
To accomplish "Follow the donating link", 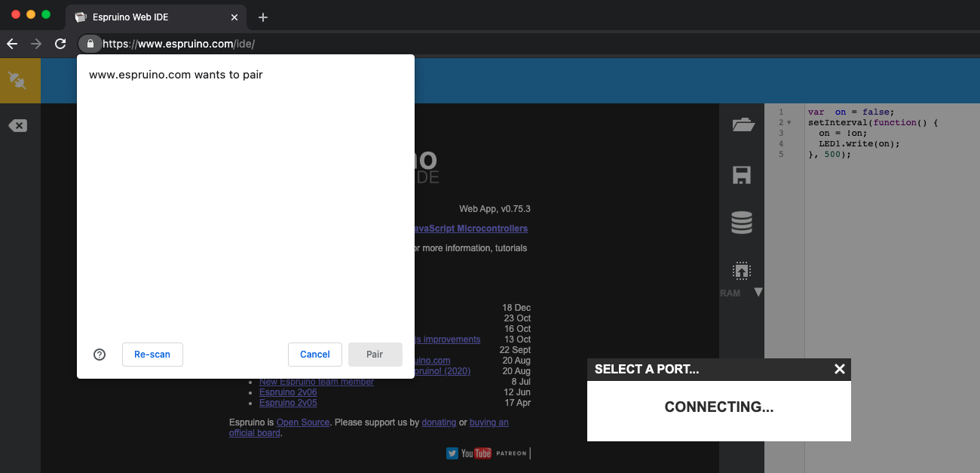I will [x=439, y=422].
